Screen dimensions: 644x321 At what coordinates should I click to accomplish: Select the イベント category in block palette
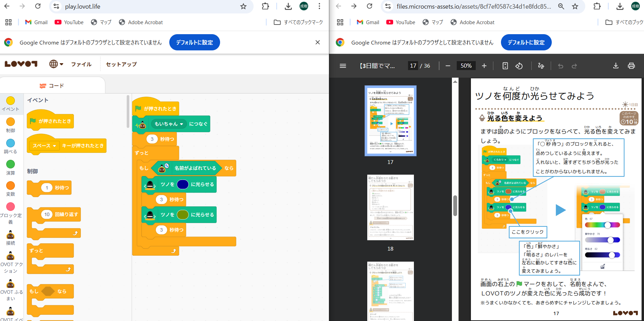click(x=11, y=104)
